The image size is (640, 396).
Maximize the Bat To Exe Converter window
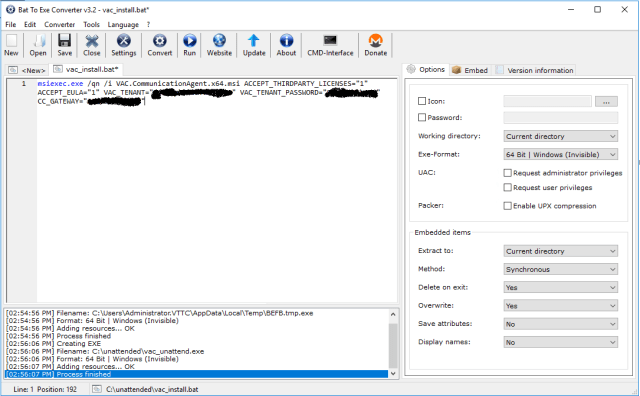coord(597,9)
